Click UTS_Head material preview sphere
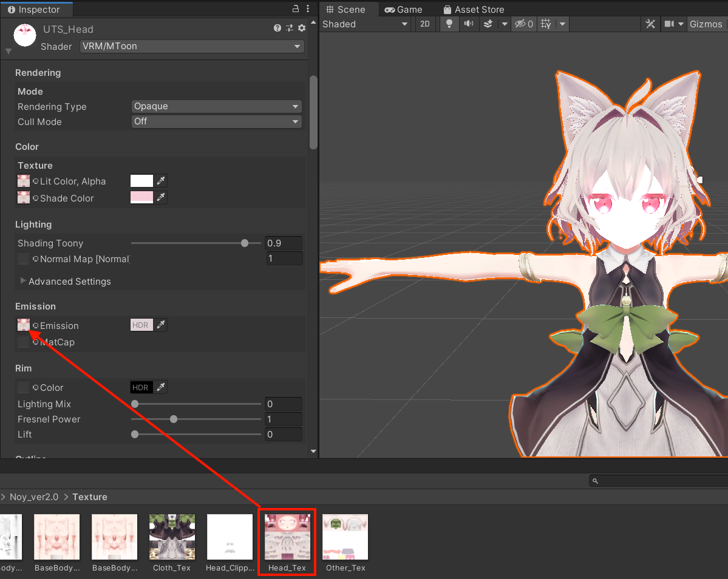This screenshot has width=728, height=579. pos(25,35)
